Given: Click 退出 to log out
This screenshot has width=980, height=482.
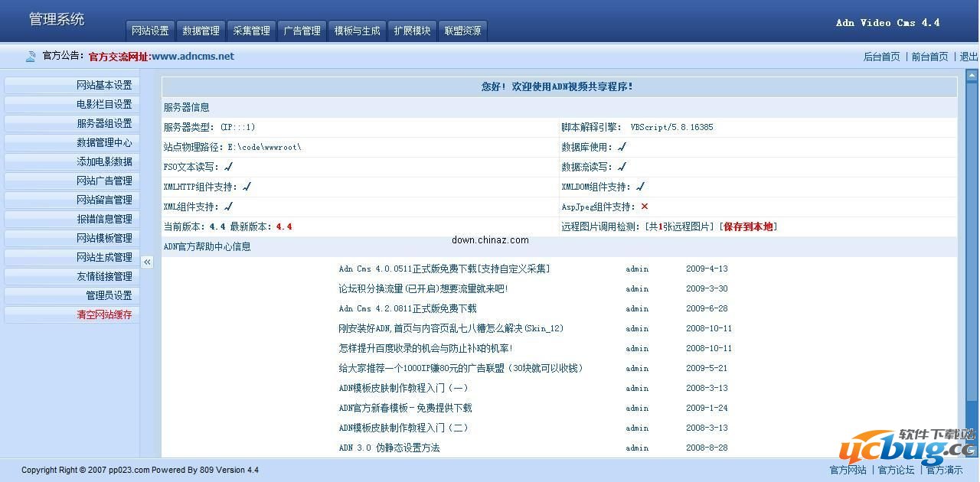Looking at the screenshot, I should point(968,56).
